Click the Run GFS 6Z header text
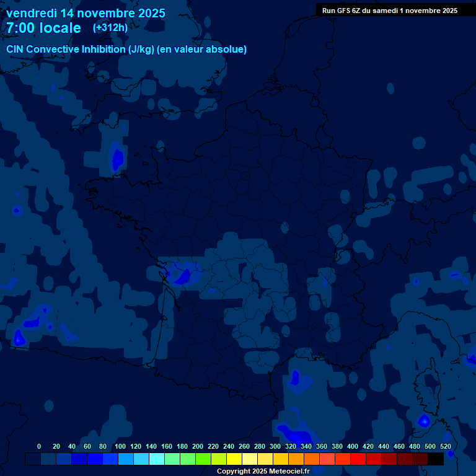This screenshot has width=476, height=476. (x=389, y=11)
